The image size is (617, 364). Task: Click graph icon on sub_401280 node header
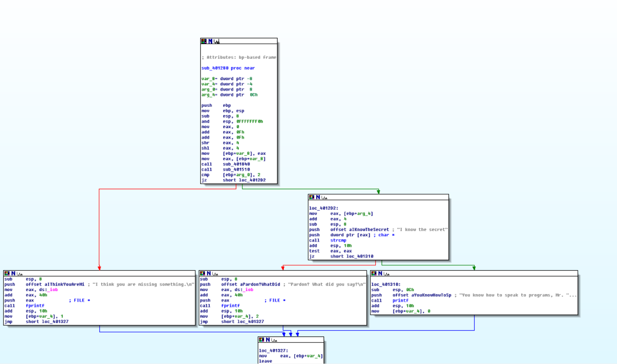pyautogui.click(x=217, y=41)
